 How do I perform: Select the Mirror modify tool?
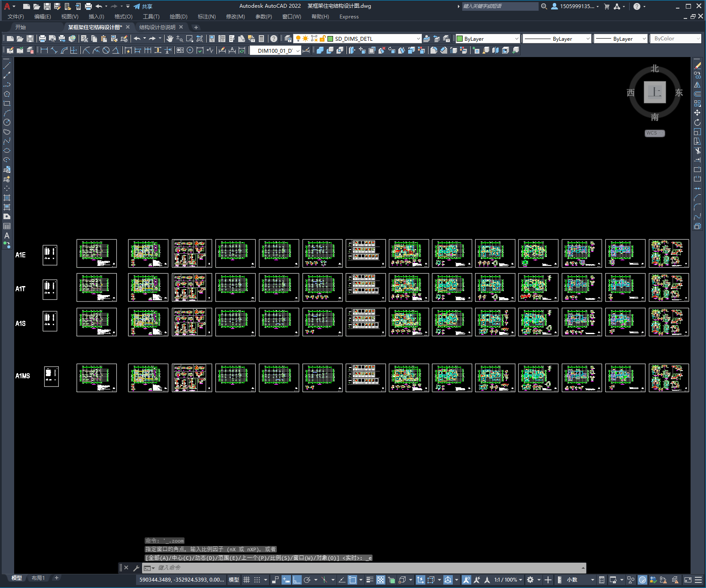tap(697, 84)
